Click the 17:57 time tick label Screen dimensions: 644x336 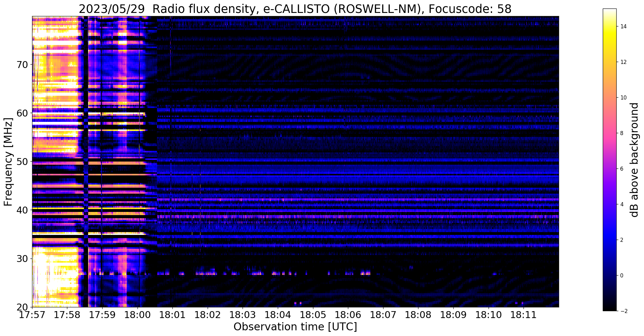[x=32, y=315]
